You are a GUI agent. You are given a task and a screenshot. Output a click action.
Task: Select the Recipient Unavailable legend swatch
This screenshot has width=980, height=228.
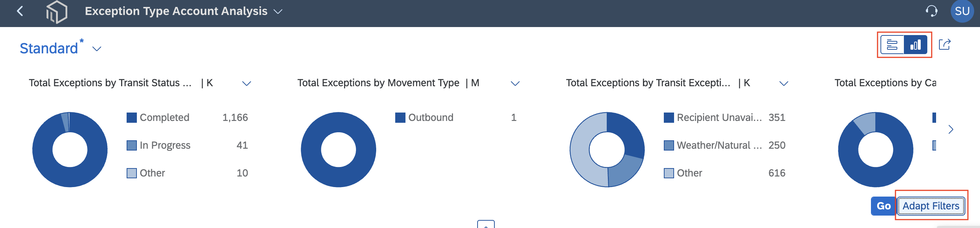(669, 118)
